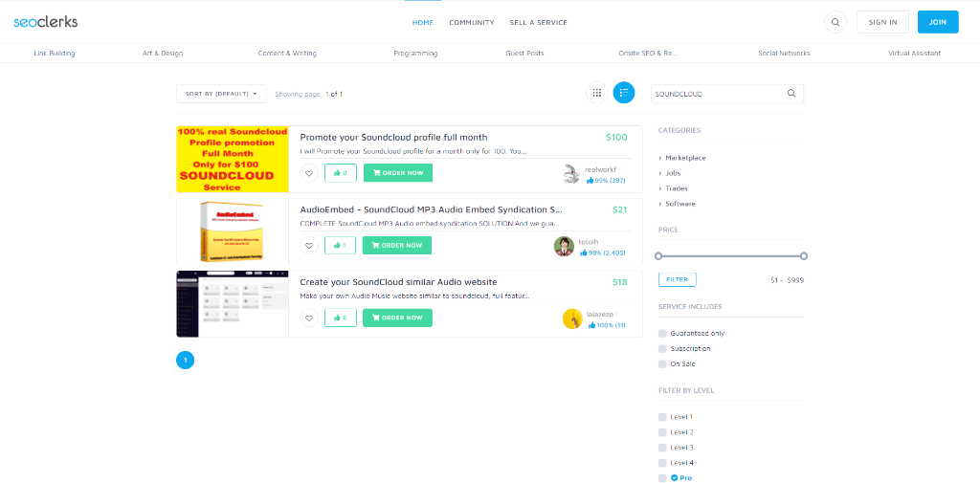980x483 pixels.
Task: Open Create your SoundCloud similar Audio website title
Action: coord(399,282)
